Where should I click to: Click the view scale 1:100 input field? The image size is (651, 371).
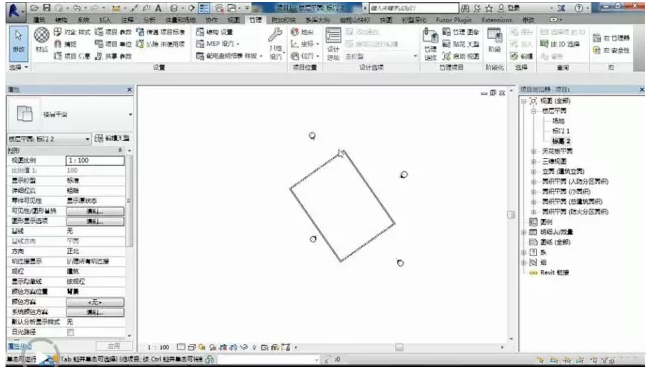[95, 160]
